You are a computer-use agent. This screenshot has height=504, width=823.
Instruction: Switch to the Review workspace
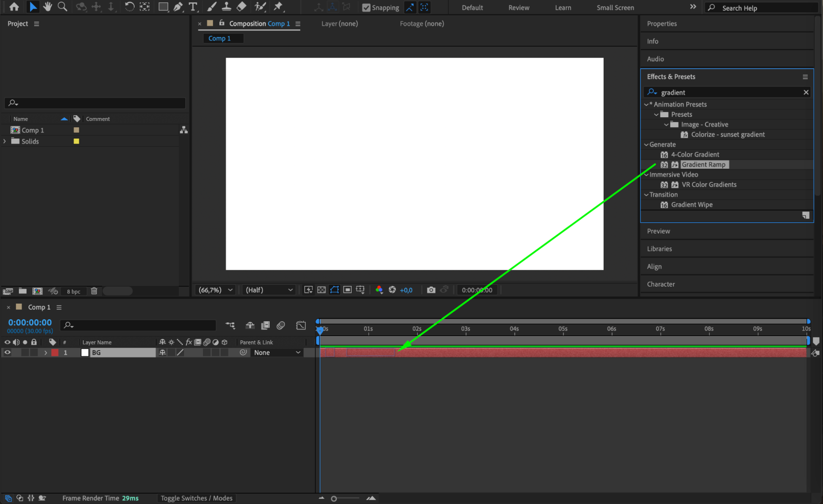coord(518,7)
